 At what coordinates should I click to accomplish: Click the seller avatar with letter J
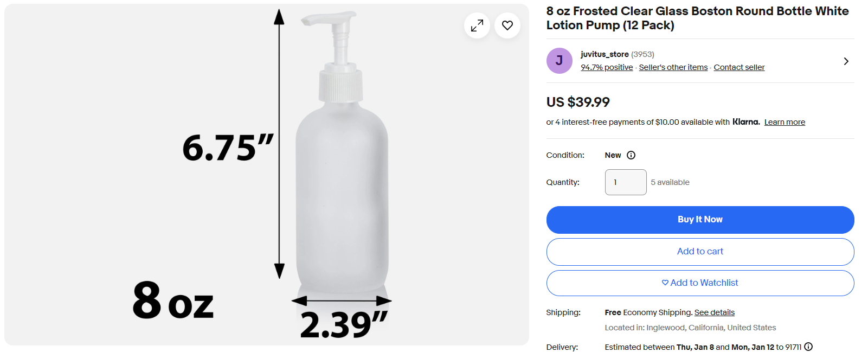pos(559,61)
